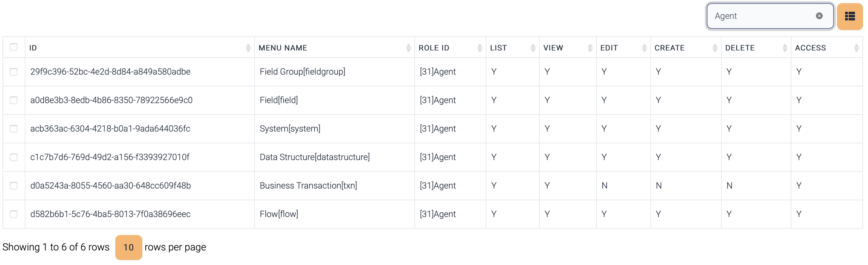Screen dimensions: 868x265
Task: Tick the Flow[flow] row checkbox
Action: click(x=14, y=214)
